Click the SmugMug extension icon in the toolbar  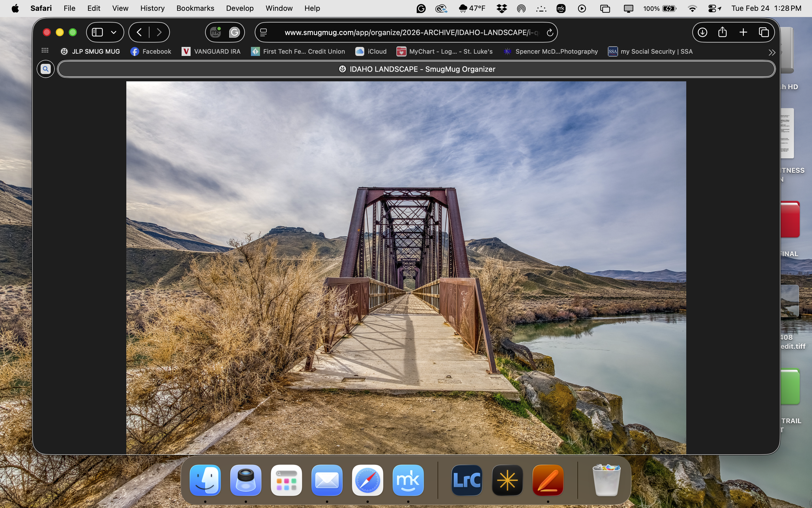click(x=215, y=32)
